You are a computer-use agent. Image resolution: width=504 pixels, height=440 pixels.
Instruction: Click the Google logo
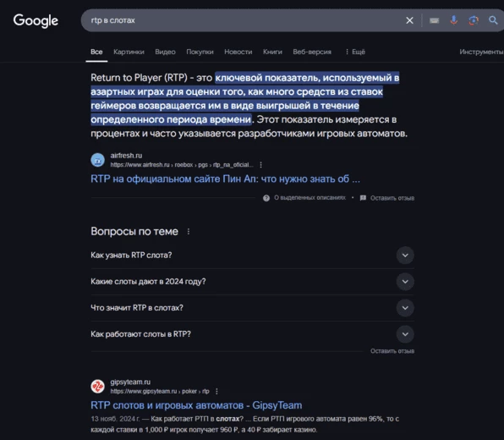[36, 20]
